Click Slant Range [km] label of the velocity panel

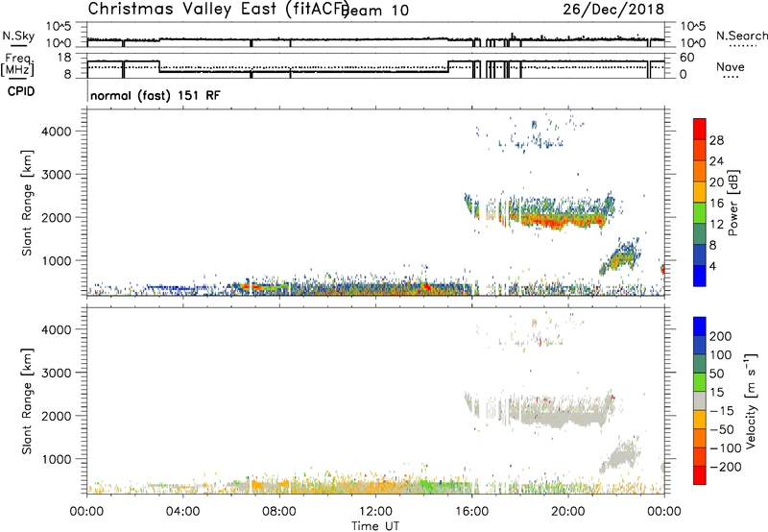27,401
